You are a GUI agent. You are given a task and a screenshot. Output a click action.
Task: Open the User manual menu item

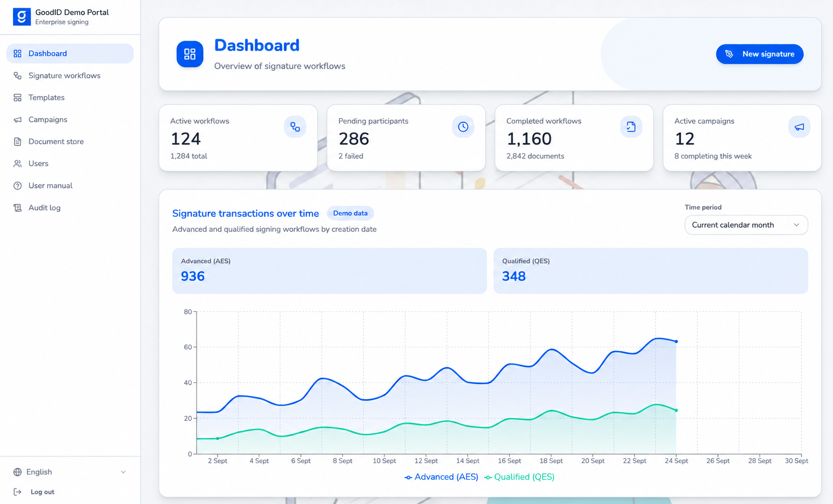coord(70,186)
